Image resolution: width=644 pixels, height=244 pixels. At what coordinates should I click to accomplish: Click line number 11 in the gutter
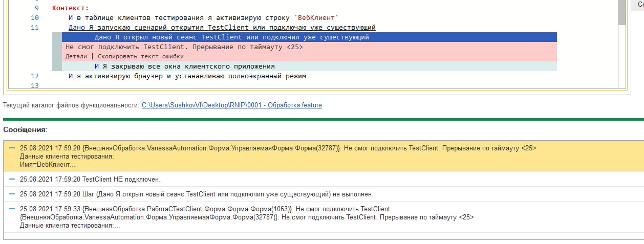click(35, 27)
